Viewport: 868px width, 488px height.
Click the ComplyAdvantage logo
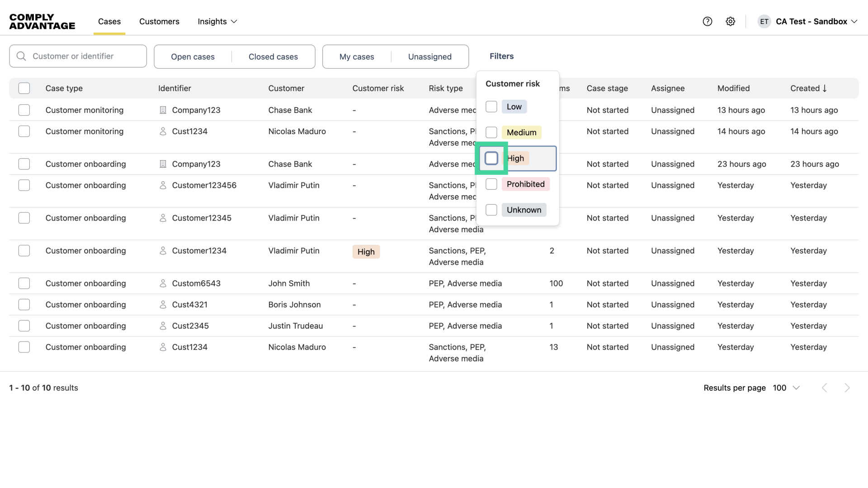pos(42,21)
